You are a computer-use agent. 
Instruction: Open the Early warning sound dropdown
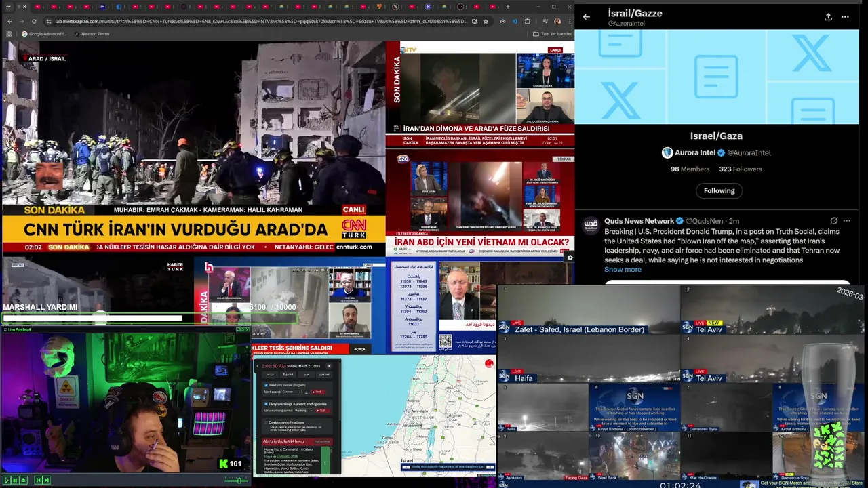[304, 411]
